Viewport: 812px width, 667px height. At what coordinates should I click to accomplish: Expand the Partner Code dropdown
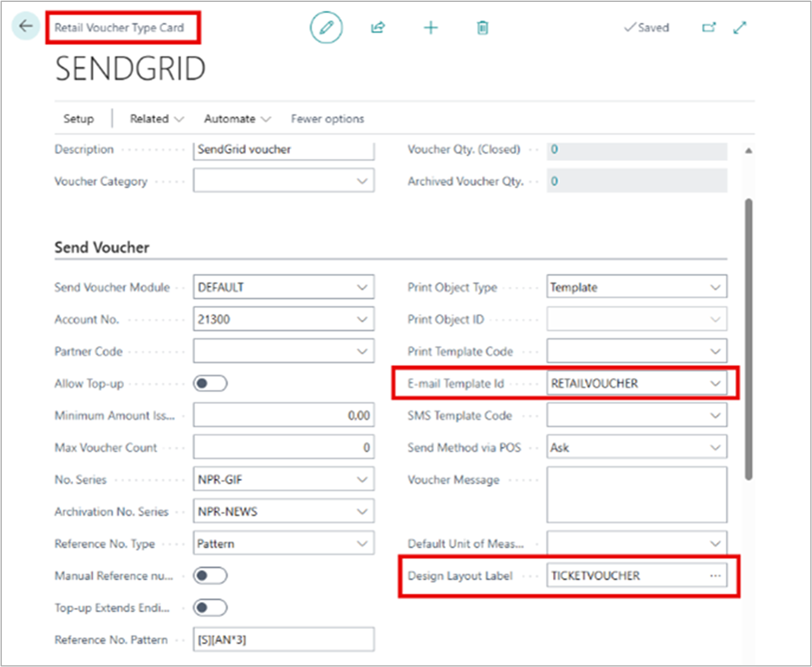click(x=362, y=351)
